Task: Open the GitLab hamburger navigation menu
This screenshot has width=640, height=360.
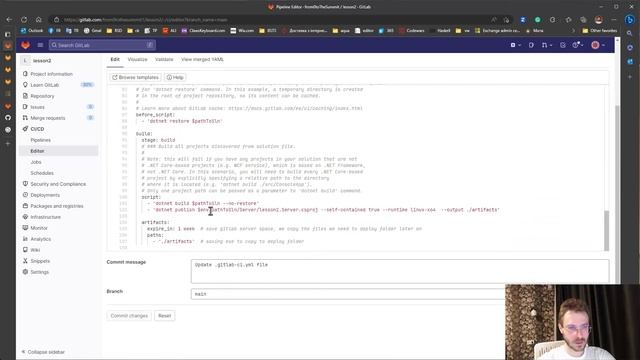Action: coord(40,45)
